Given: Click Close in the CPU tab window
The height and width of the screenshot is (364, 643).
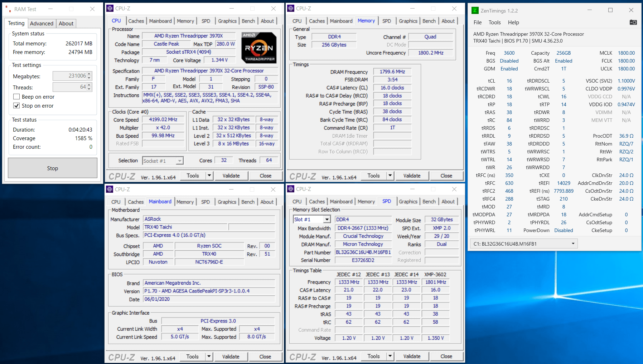Looking at the screenshot, I should (x=265, y=176).
